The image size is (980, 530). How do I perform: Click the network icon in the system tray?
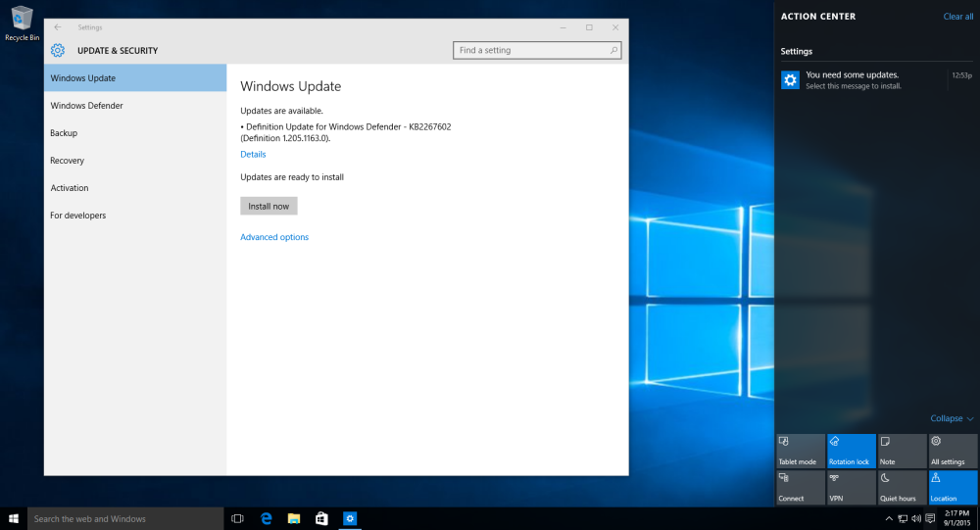point(904,519)
